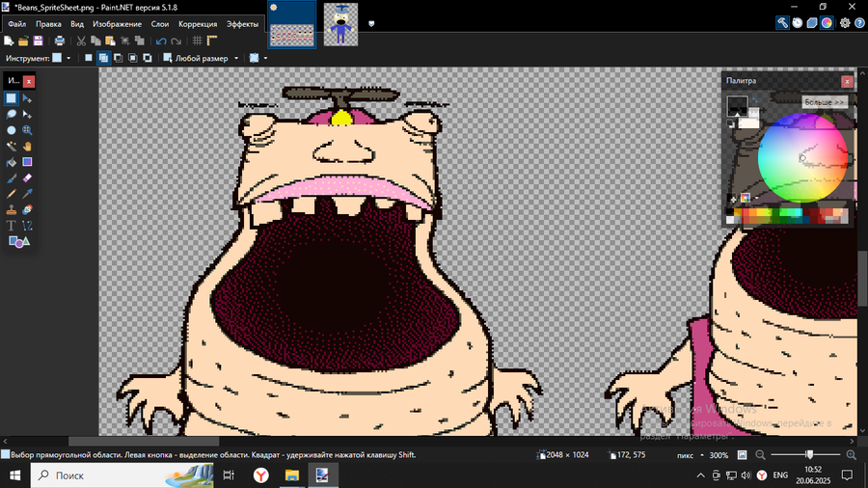Screen dimensions: 868x488
Task: Open the Вид menu
Action: point(77,24)
